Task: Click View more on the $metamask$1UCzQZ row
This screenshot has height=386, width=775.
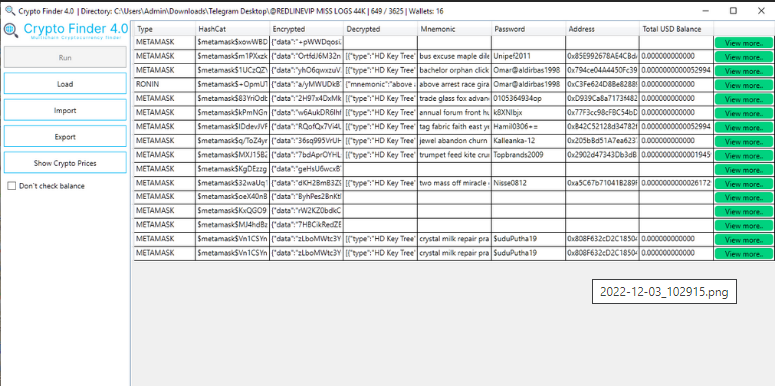Action: pos(743,71)
